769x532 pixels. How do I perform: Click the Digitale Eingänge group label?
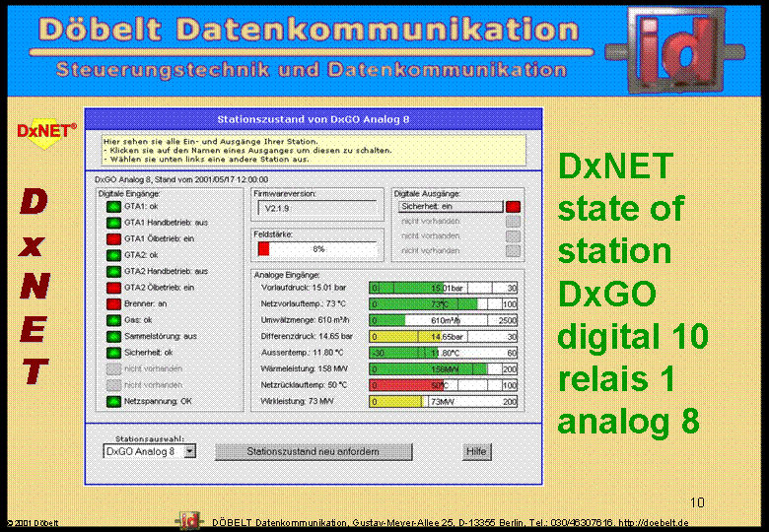click(129, 194)
